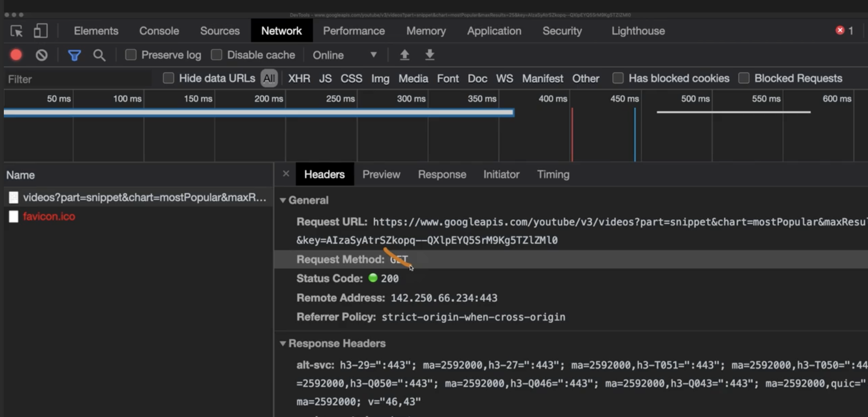Click the Remote Address 142.250.66.234:443 value
This screenshot has width=868, height=417.
(x=444, y=298)
